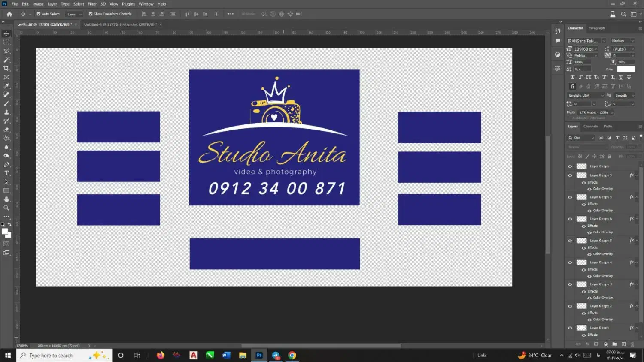Toggle Color Overlay visibility on Layer 0 copy 3

(x=589, y=298)
